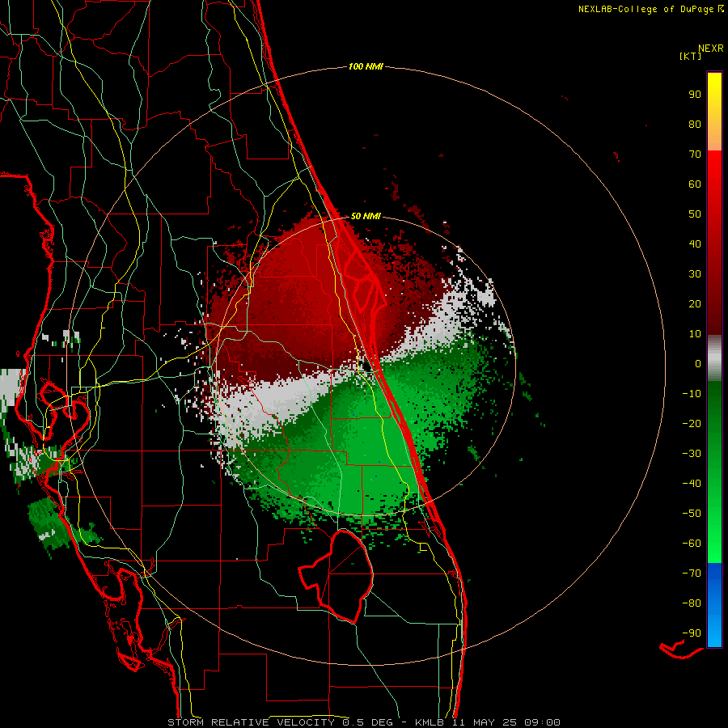728x728 pixels.
Task: Click the green inbound segment of the color bar
Action: click(x=714, y=472)
